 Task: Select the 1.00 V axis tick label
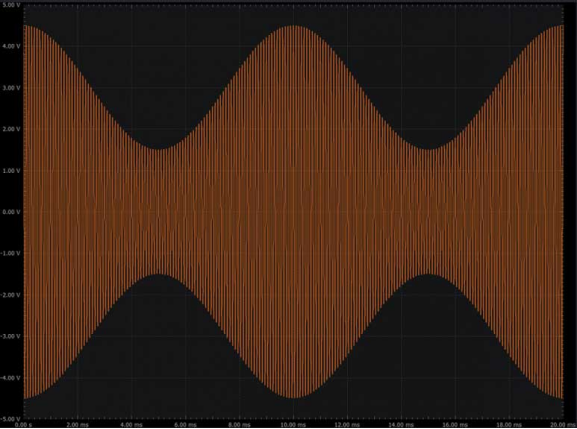point(11,171)
